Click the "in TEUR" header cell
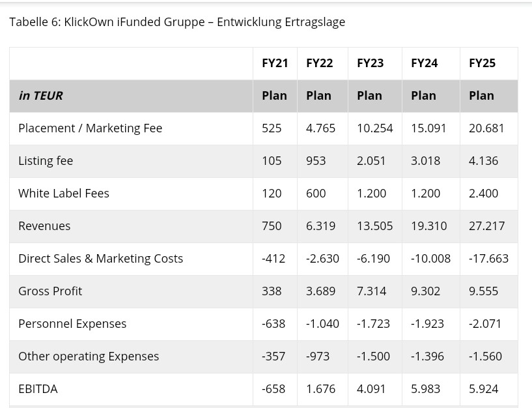This screenshot has height=408, width=532. pos(40,96)
